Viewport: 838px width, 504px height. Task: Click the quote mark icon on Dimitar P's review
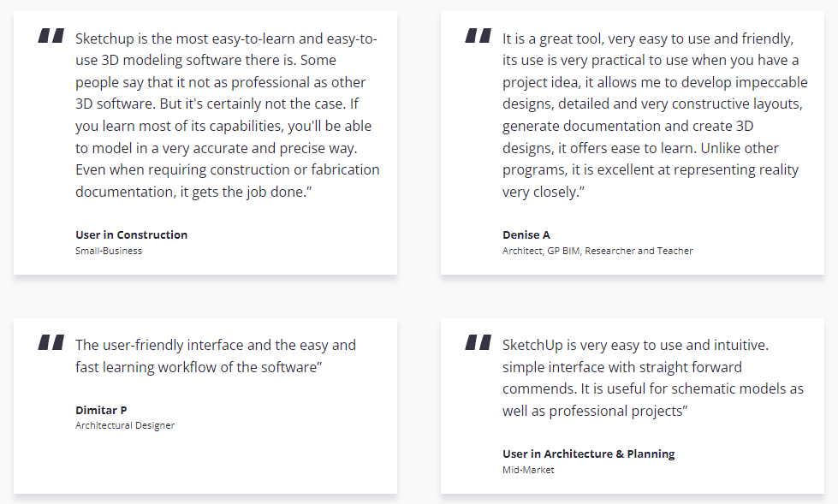point(51,342)
